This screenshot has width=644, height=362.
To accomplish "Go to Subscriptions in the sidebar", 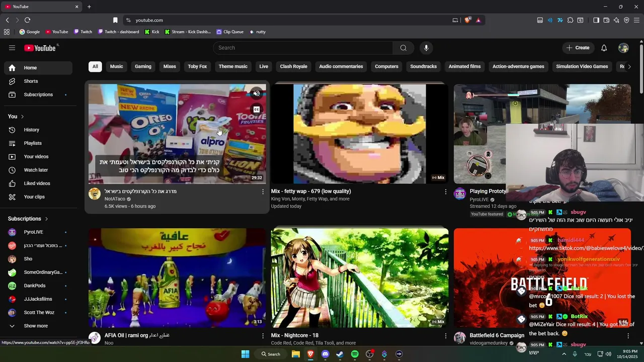I will [38, 95].
